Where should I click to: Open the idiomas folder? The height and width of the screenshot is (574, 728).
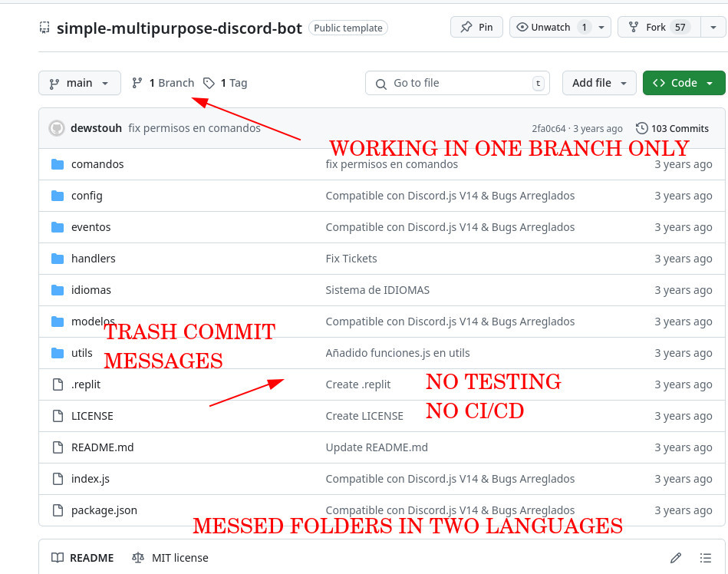(91, 290)
